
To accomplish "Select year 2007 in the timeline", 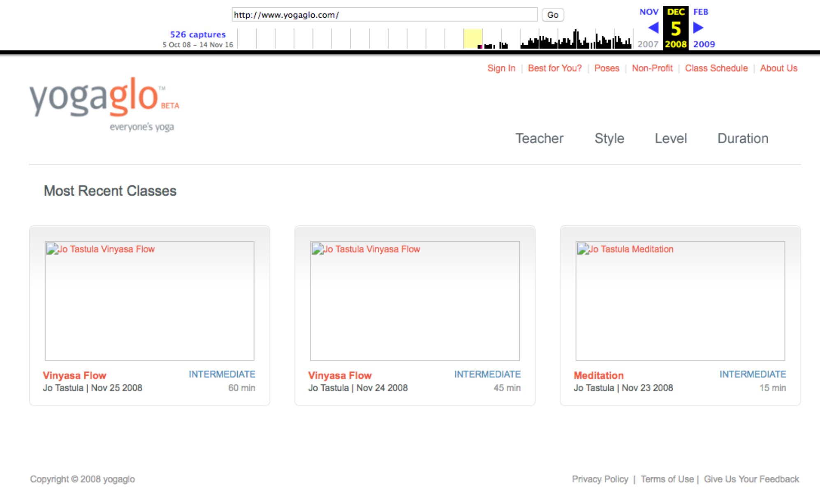I will coord(648,44).
